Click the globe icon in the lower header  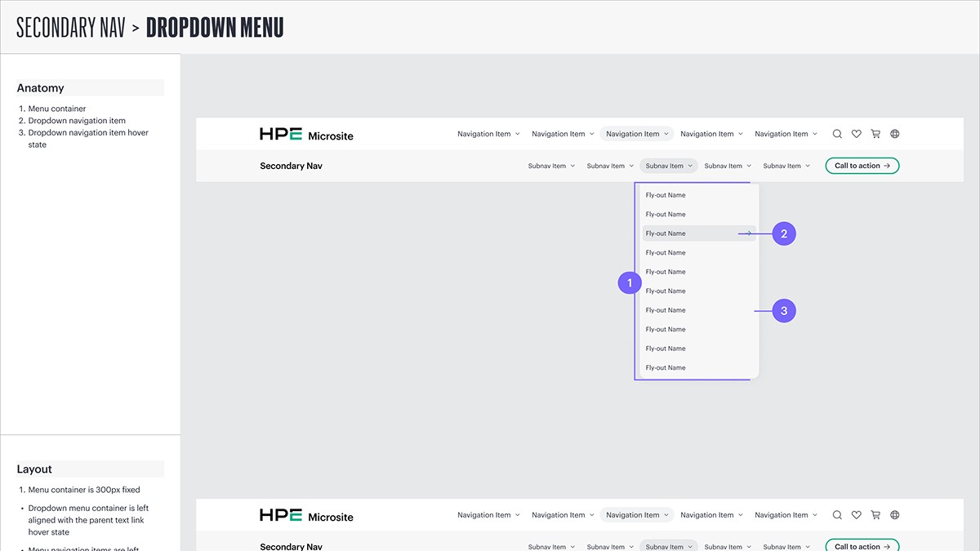point(894,514)
